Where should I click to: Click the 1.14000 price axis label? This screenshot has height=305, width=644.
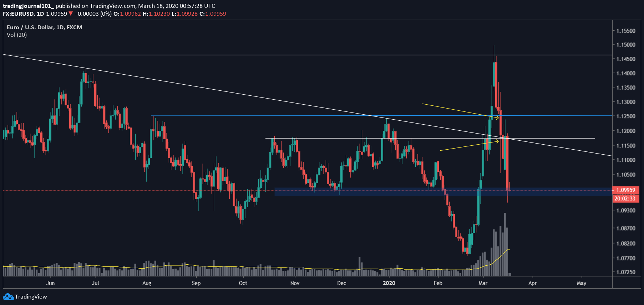coord(626,73)
